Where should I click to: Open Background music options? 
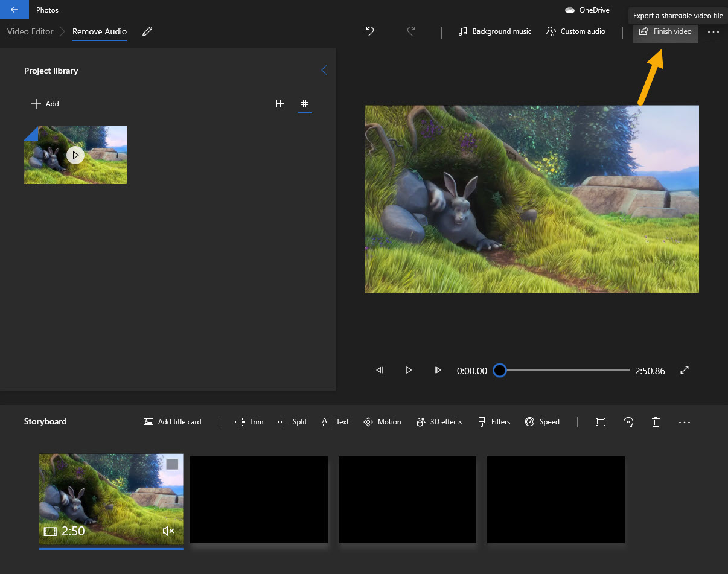click(495, 31)
